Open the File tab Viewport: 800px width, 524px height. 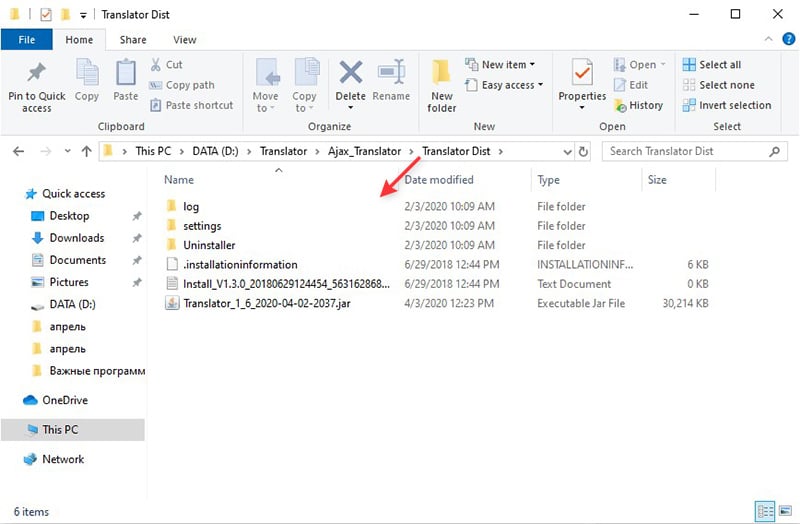[x=27, y=39]
